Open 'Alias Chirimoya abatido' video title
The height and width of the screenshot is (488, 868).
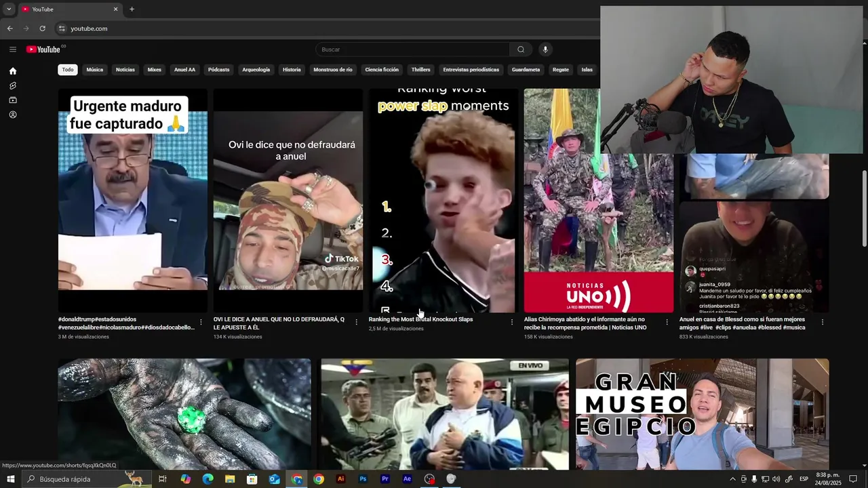click(x=585, y=323)
